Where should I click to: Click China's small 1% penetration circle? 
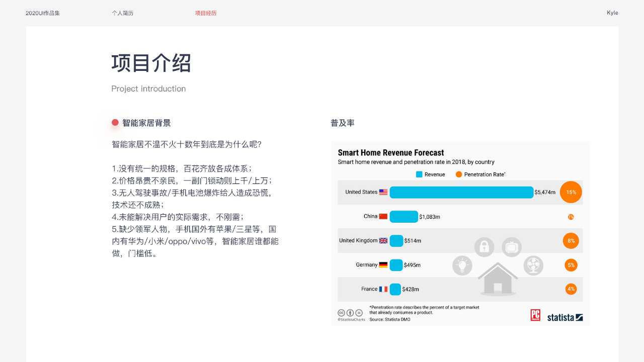pyautogui.click(x=571, y=217)
